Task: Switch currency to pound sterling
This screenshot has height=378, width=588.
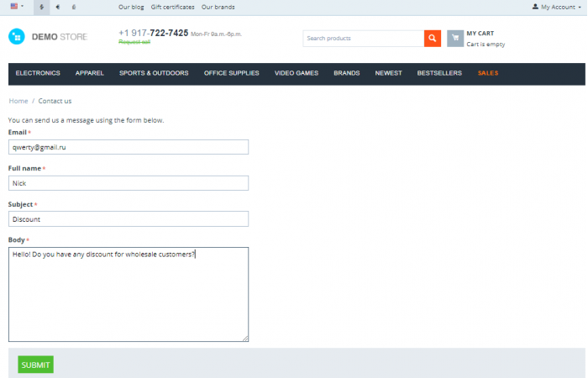Action: (74, 7)
